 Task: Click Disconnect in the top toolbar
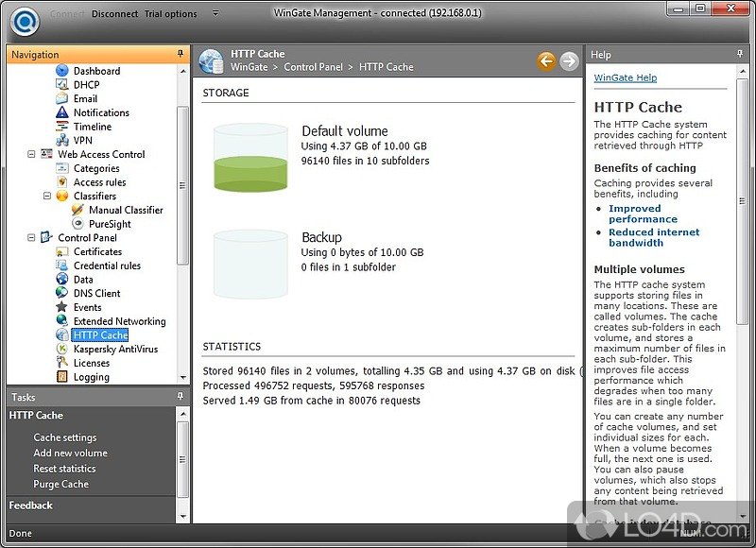tap(114, 14)
